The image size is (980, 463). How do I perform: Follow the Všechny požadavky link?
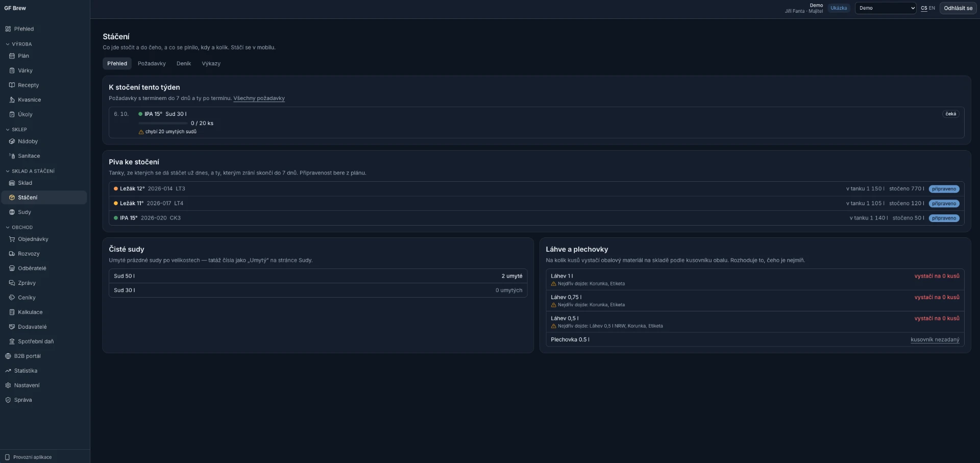point(259,98)
